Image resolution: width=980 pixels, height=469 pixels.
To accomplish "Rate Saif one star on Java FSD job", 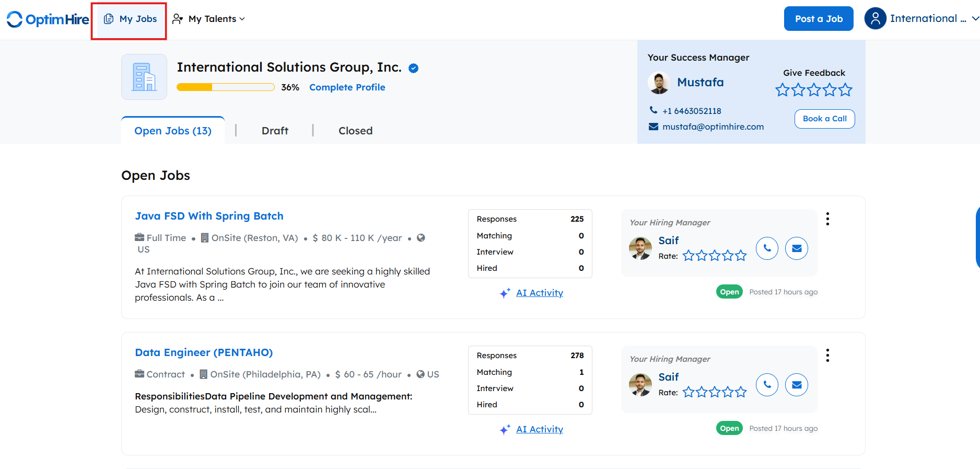I will point(689,256).
